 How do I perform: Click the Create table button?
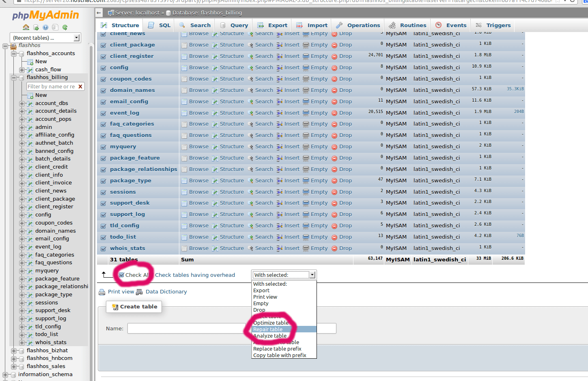click(134, 307)
